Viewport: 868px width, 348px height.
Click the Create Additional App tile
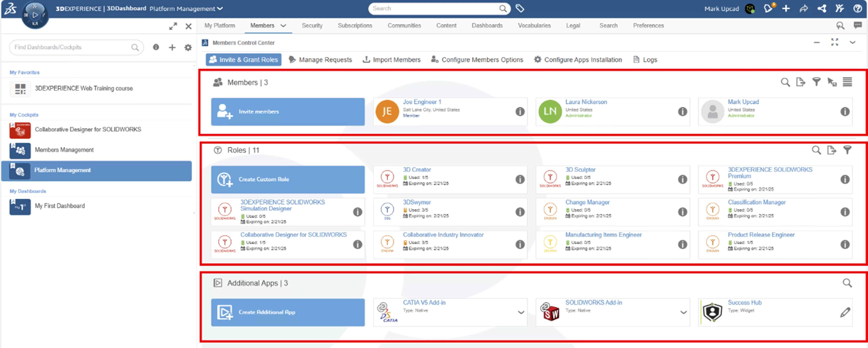coord(288,312)
